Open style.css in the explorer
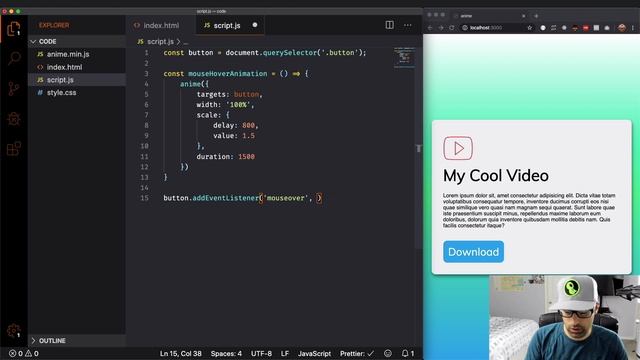Image resolution: width=640 pixels, height=360 pixels. 77,93
